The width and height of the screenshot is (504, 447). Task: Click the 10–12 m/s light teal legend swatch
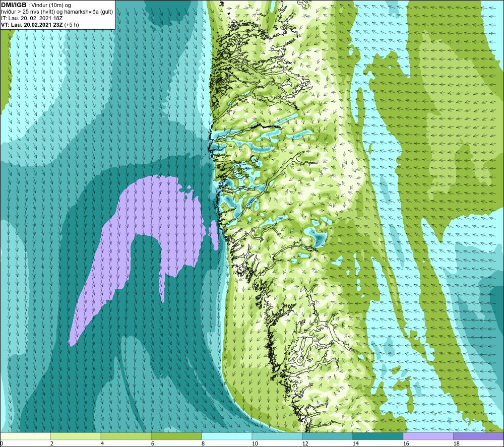point(277,436)
